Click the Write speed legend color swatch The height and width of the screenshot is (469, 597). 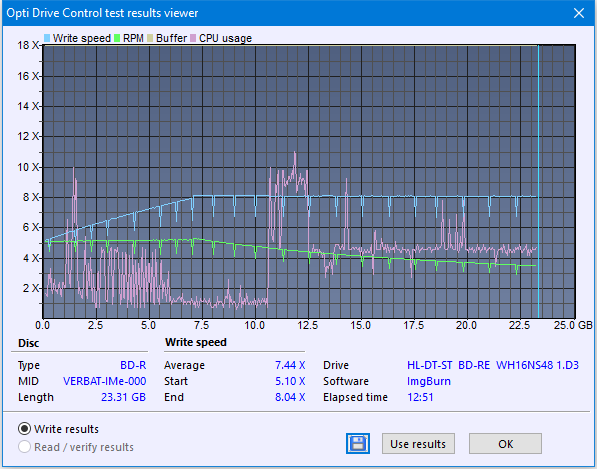click(47, 38)
